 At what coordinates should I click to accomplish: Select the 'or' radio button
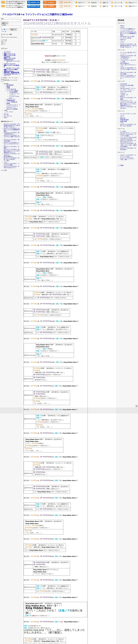click(x=8, y=29)
